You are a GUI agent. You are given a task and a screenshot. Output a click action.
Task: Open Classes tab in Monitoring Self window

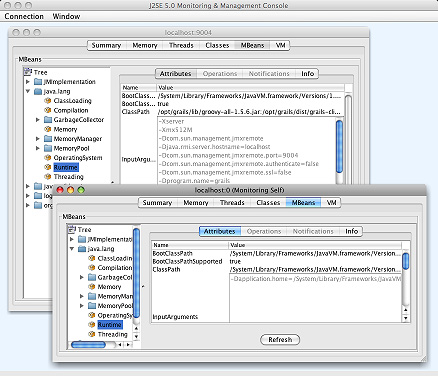click(268, 203)
